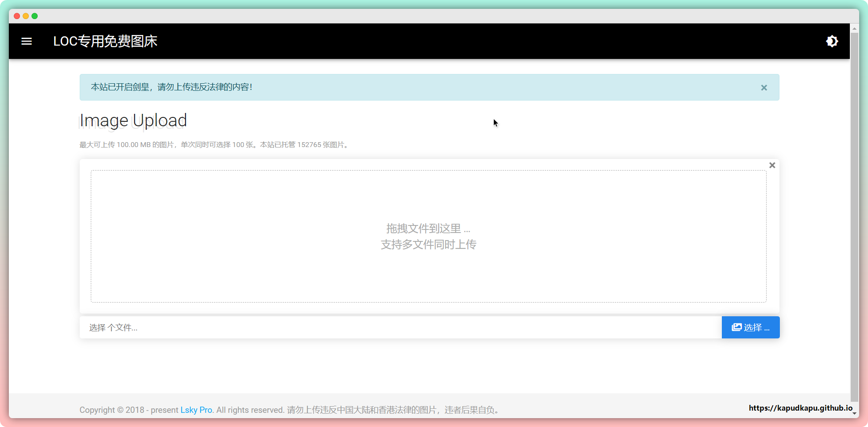Click the 选择 个文件... file input field

coord(399,327)
